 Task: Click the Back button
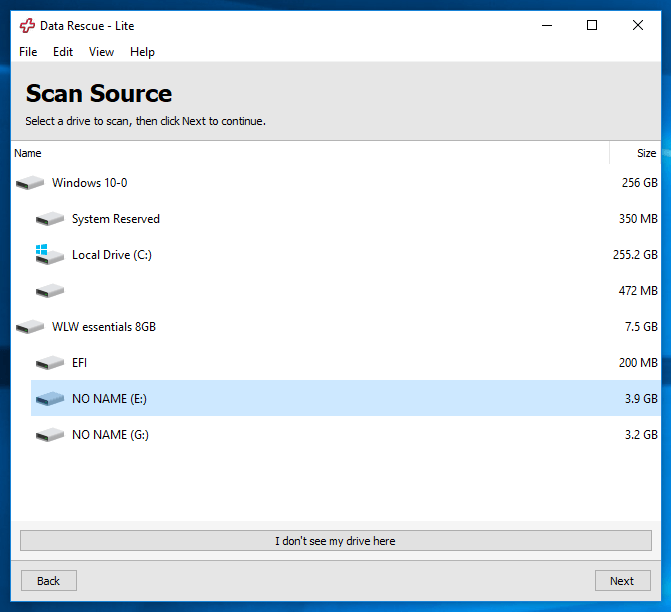point(49,580)
